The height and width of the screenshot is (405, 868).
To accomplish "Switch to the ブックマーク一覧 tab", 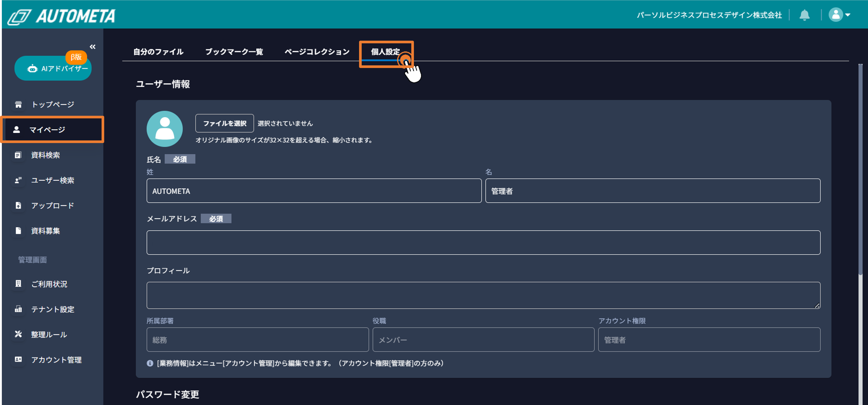I will point(234,52).
